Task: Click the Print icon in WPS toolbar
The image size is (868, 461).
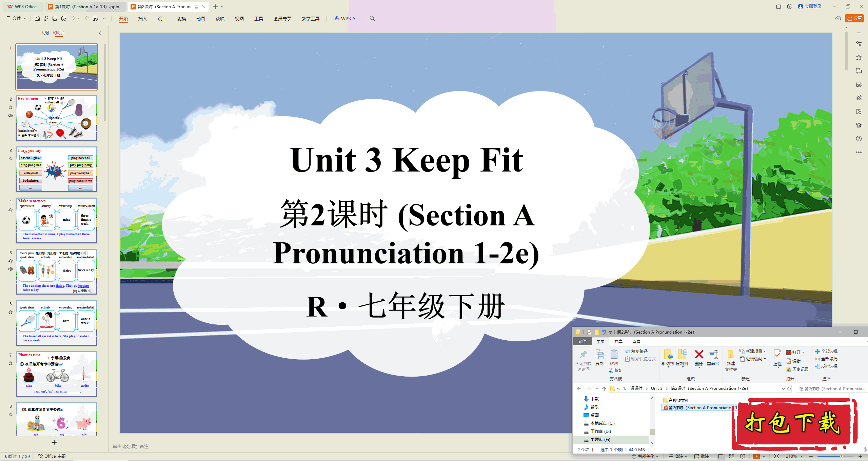Action: [55, 18]
